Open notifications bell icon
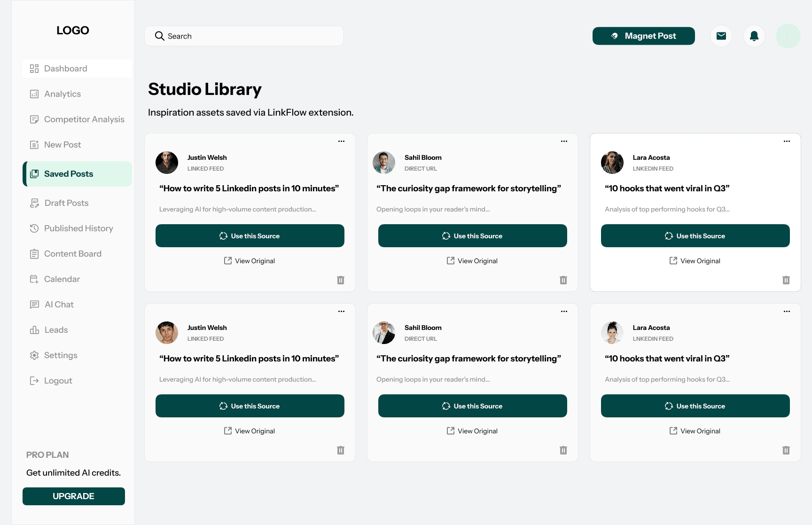Viewport: 812px width, 525px height. [754, 36]
